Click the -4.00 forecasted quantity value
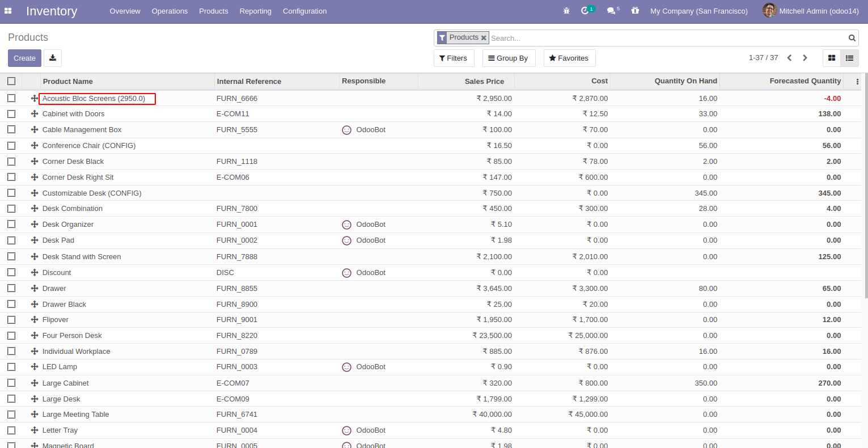The image size is (868, 448). click(x=832, y=99)
